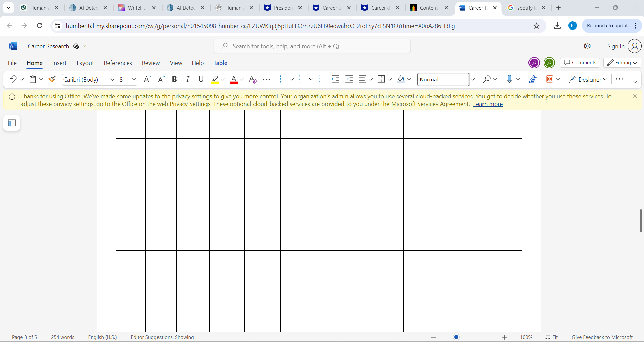Click the Clear Formatting icon
Viewport: 644px width, 342px height.
[x=253, y=79]
